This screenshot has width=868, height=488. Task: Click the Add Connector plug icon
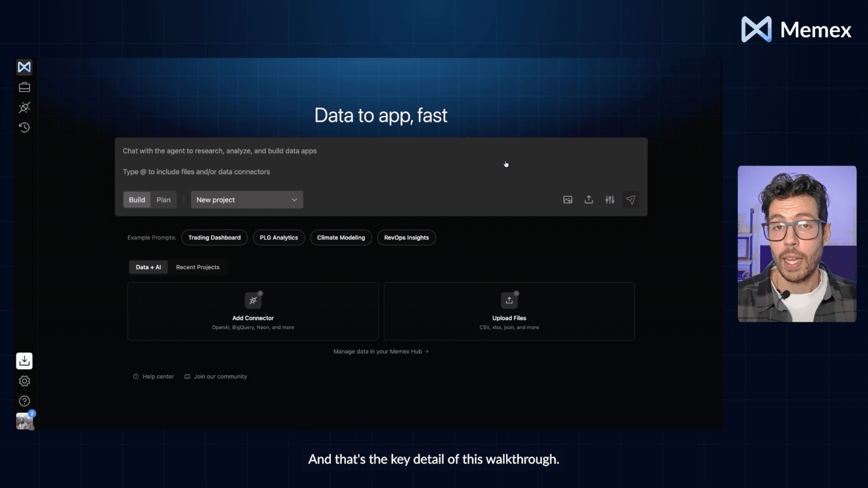(x=253, y=300)
